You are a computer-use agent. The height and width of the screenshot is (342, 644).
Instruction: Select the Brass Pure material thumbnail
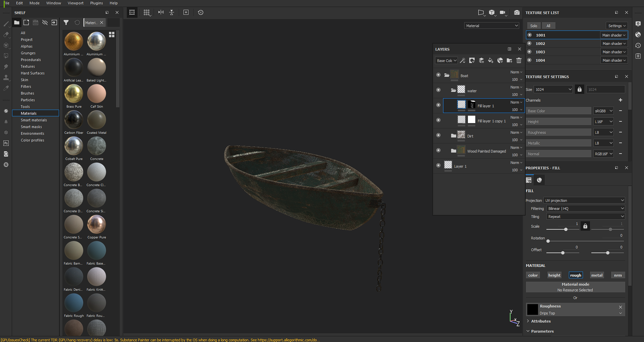click(x=74, y=94)
